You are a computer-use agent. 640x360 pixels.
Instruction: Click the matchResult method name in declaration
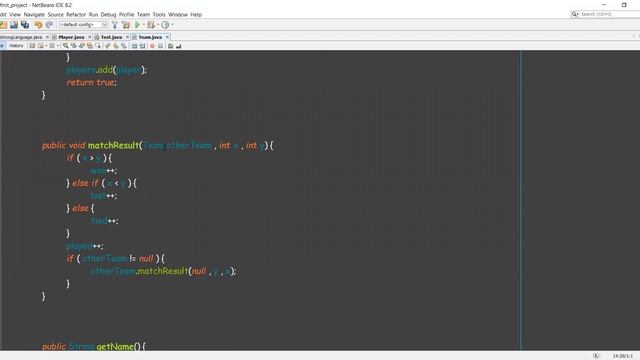coord(113,145)
